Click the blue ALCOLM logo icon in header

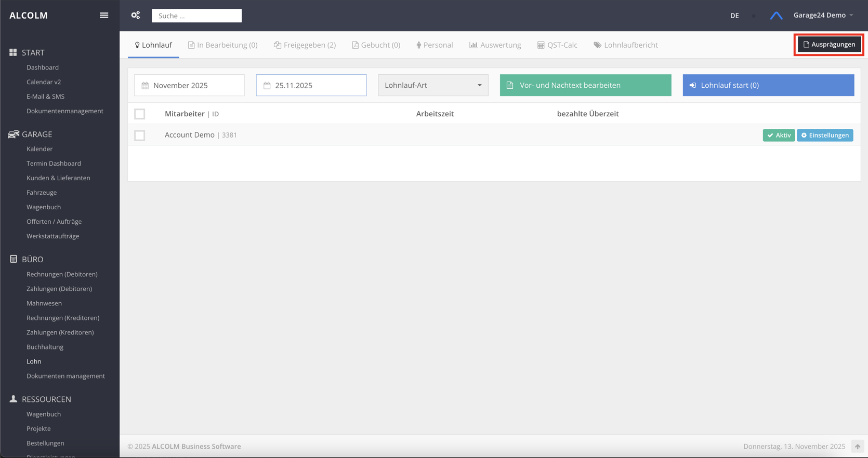pyautogui.click(x=776, y=16)
